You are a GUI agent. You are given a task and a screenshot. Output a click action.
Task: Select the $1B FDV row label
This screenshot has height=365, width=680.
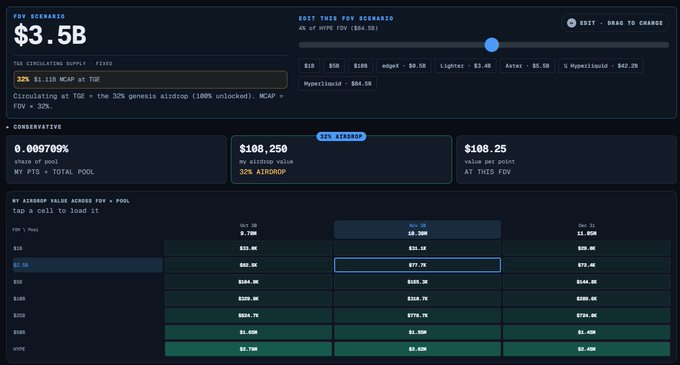pyautogui.click(x=18, y=248)
